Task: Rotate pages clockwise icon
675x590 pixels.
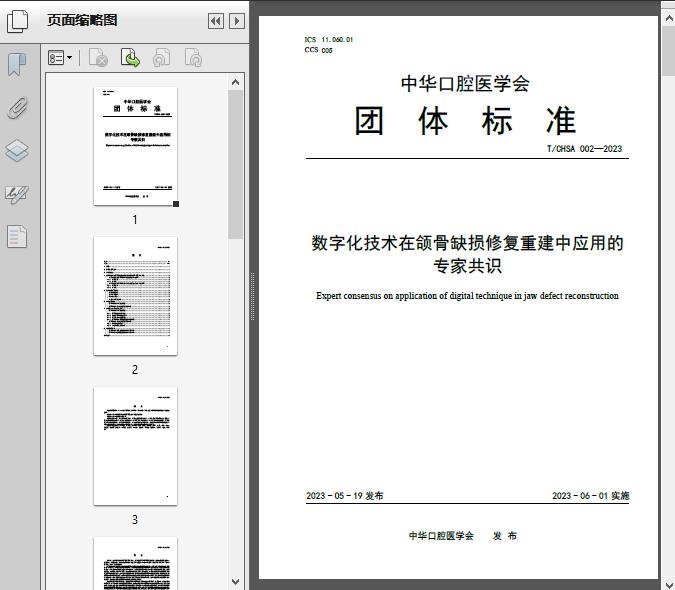Action: tap(193, 58)
